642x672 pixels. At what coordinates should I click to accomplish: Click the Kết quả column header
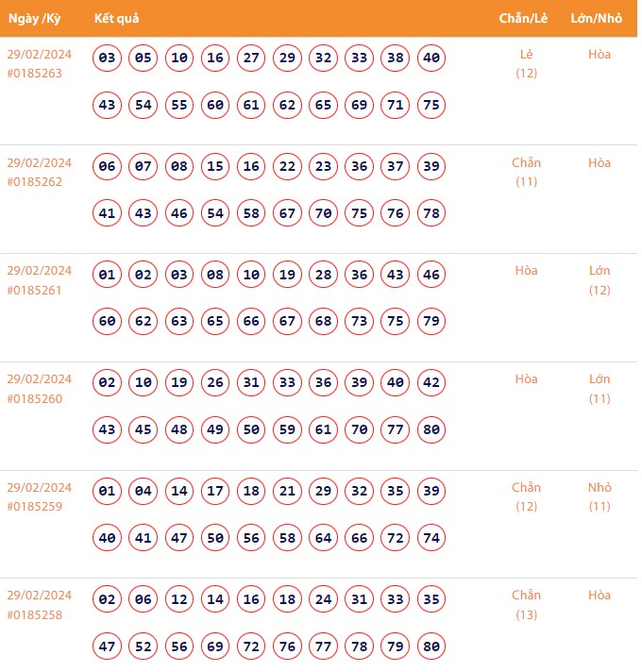[117, 18]
